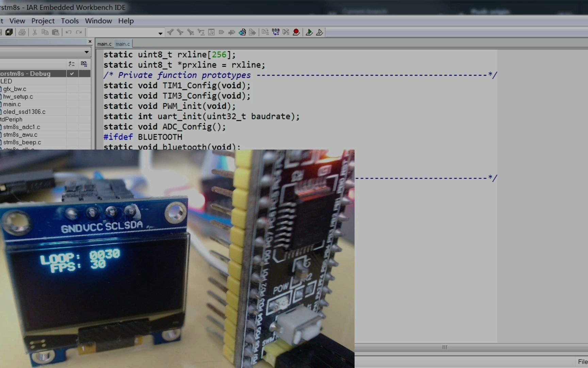
Task: Select the tdPeriph group in workspace tree
Action: [x=11, y=120]
